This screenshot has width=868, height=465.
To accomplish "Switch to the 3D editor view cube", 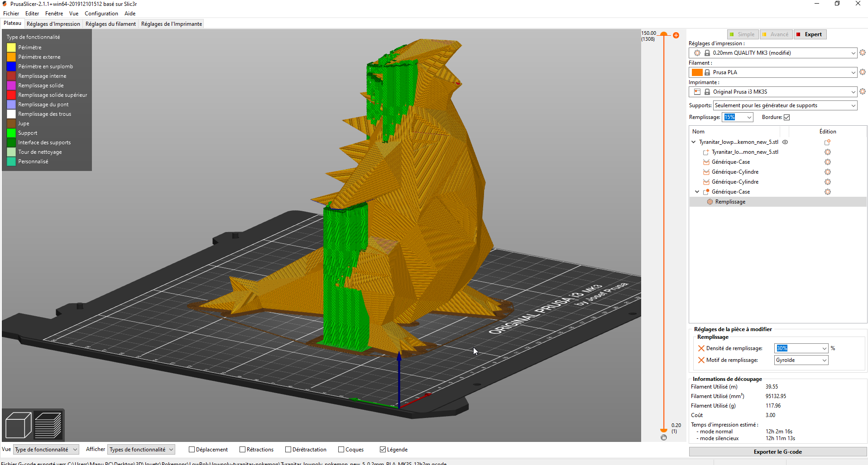I will coord(18,425).
